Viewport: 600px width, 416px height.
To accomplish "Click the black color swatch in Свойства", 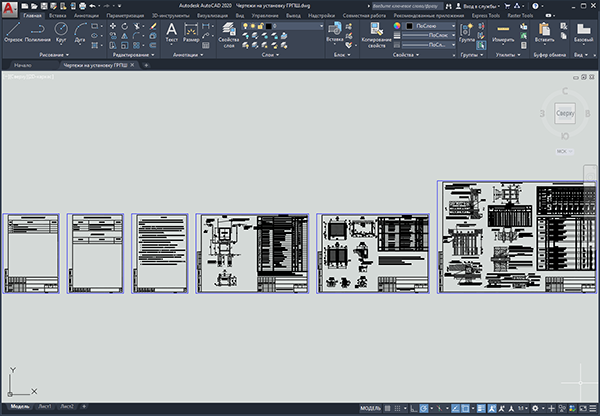I will click(x=409, y=26).
